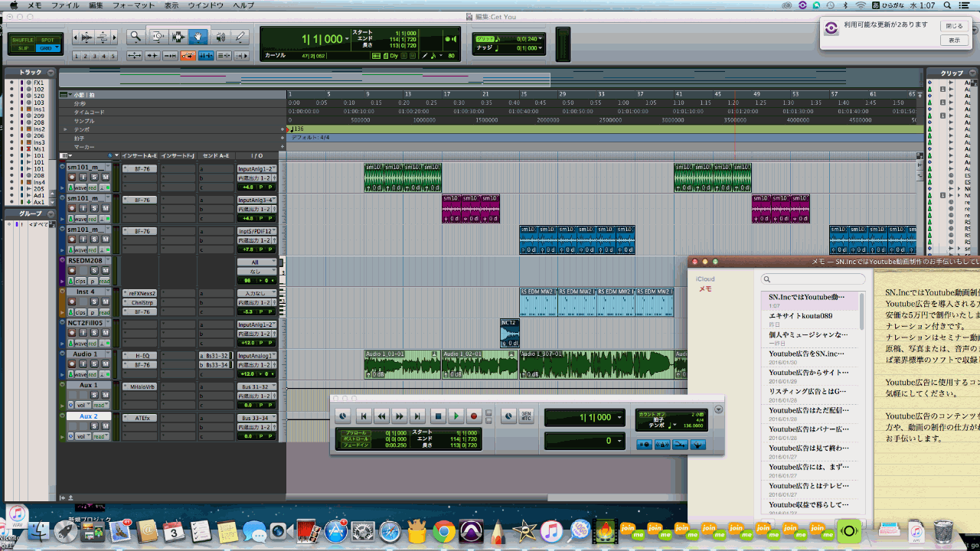
Task: Open the Group list panel menu
Action: (x=51, y=214)
